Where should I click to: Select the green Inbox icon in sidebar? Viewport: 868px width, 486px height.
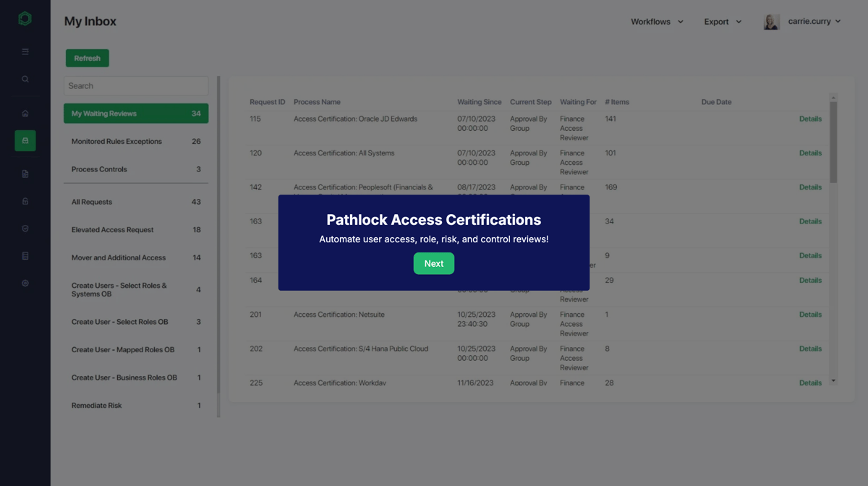pyautogui.click(x=25, y=141)
